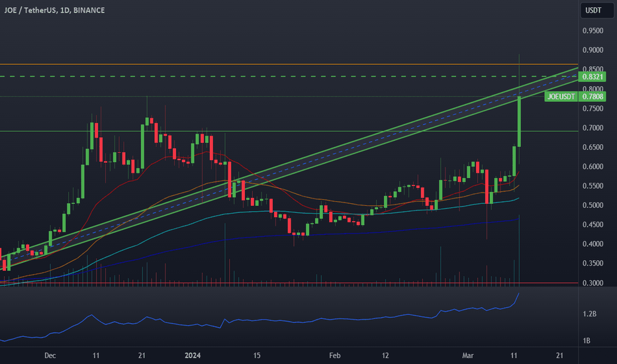Click the 0.5000 price axis label

pos(593,205)
